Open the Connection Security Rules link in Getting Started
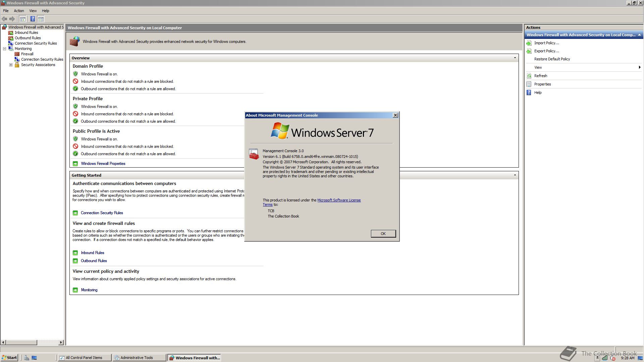 pos(102,213)
